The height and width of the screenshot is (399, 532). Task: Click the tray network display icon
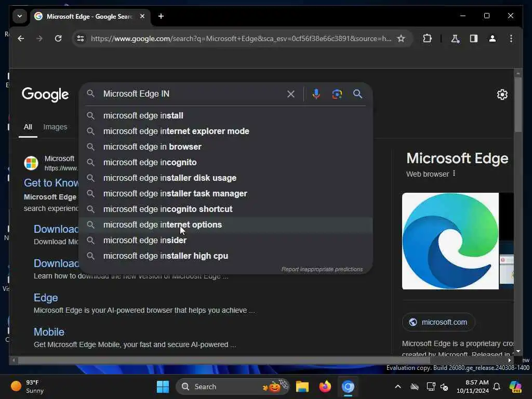(x=431, y=387)
